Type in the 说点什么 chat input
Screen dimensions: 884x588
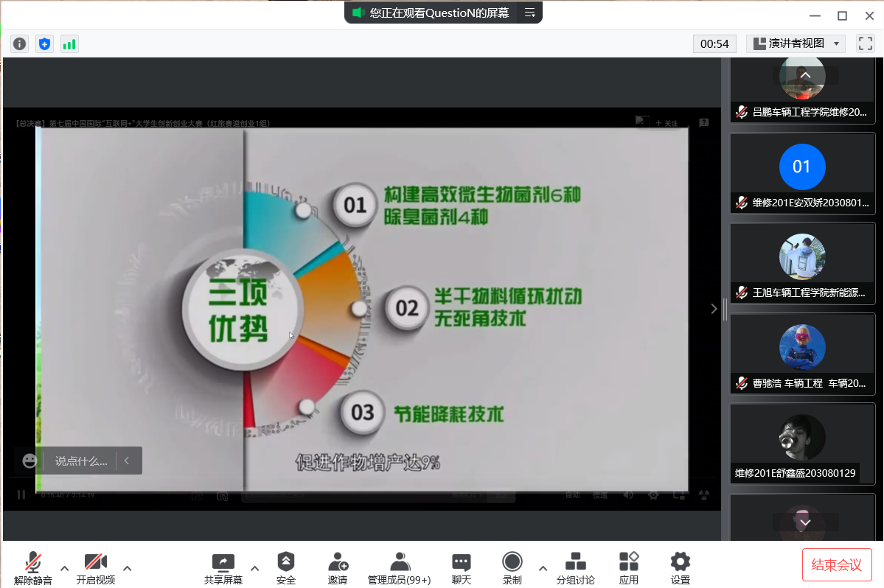pyautogui.click(x=81, y=461)
